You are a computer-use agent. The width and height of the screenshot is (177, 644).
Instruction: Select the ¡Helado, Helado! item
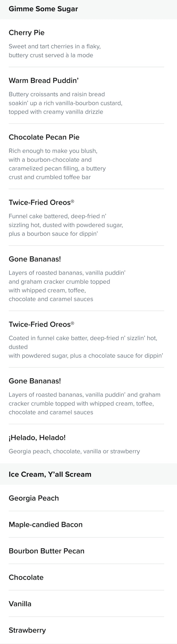tap(86, 444)
